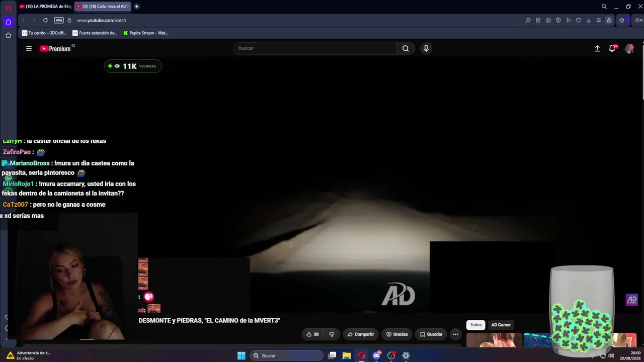
Task: Open the downloads icon in Opera toolbar
Action: coord(588,20)
